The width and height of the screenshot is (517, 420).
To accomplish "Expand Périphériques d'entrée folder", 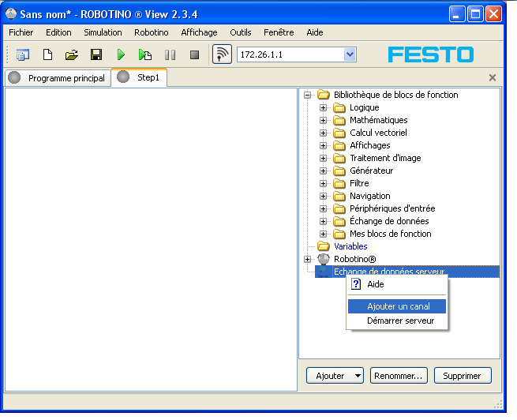I will [323, 208].
